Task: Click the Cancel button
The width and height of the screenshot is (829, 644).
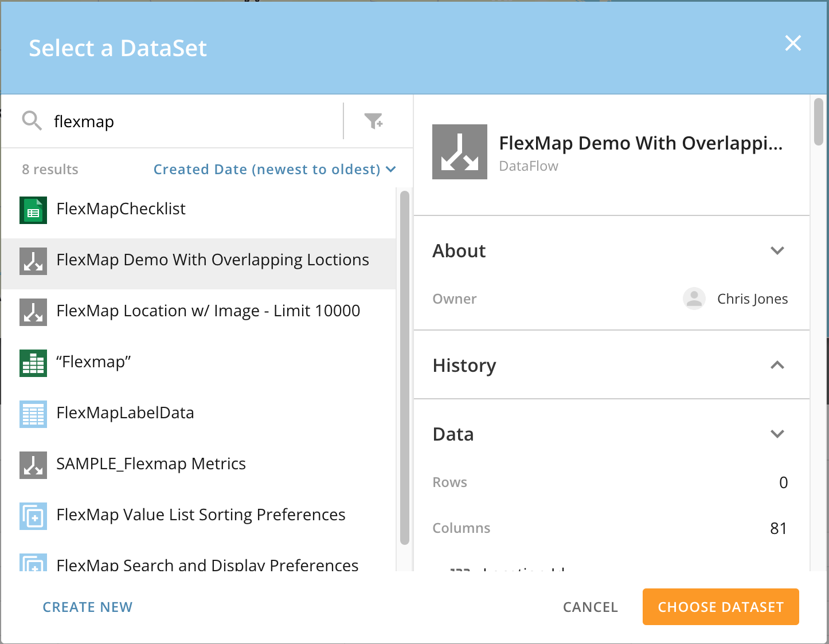Action: (x=590, y=607)
